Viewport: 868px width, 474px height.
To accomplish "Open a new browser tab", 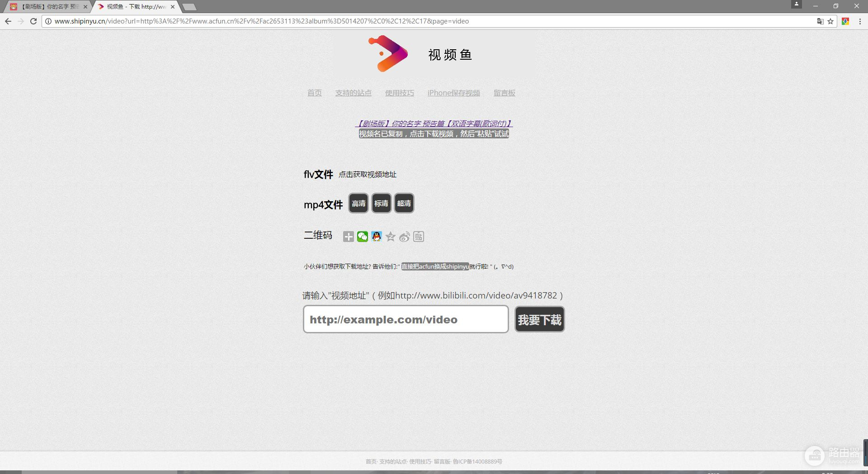I will [x=189, y=7].
